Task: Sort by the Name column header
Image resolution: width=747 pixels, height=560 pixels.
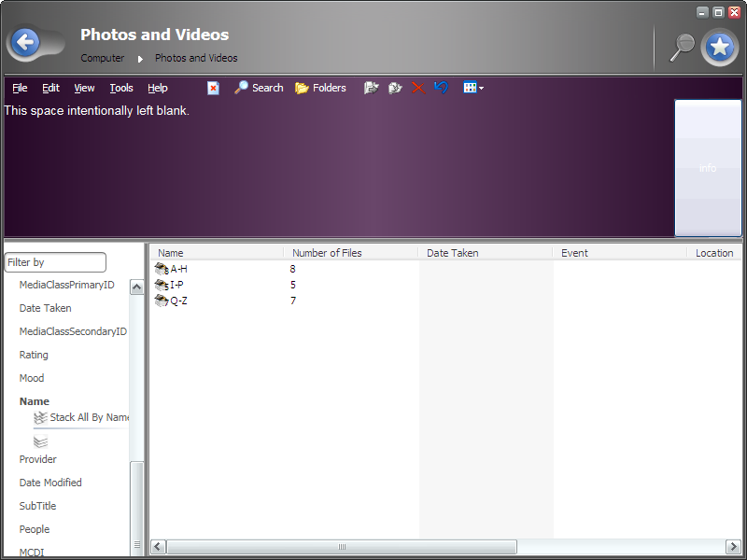Action: (x=218, y=253)
